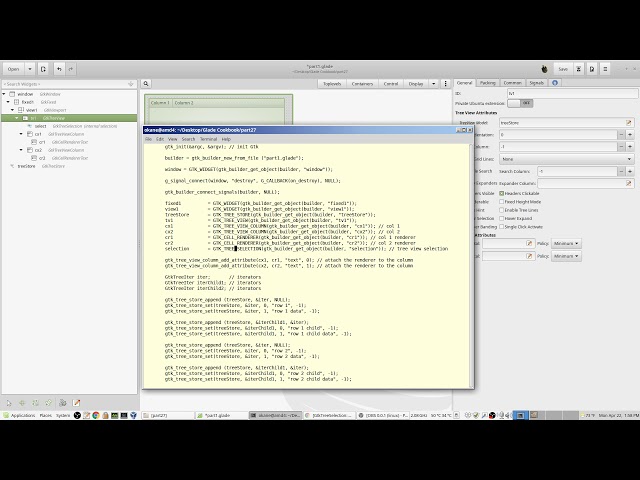Screen dimensions: 640x480
Task: Enable the Fixed Height Mode checkbox
Action: (502, 202)
